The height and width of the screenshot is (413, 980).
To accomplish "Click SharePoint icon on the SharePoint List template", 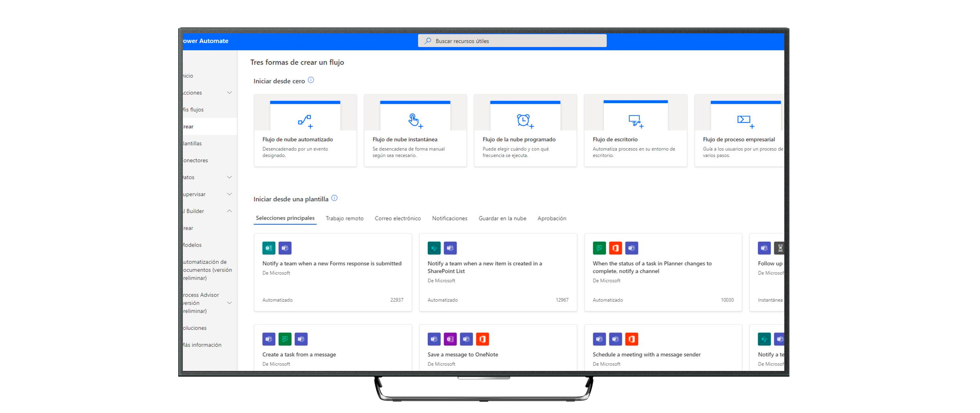I will pyautogui.click(x=434, y=248).
